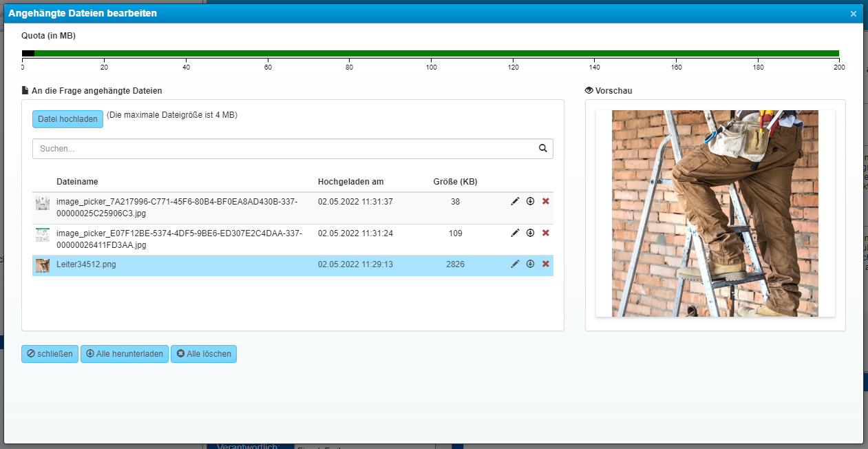The width and height of the screenshot is (868, 449).
Task: Delete the image_picker_7A217996 file
Action: 546,201
